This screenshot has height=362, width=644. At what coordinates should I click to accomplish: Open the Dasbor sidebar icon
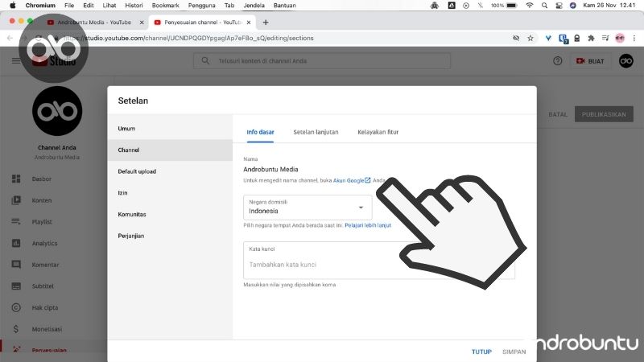tap(16, 179)
